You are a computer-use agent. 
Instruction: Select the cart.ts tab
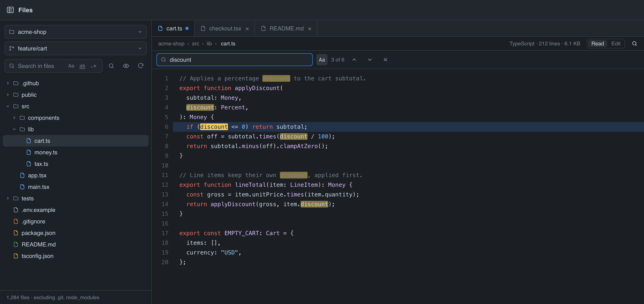coord(173,29)
